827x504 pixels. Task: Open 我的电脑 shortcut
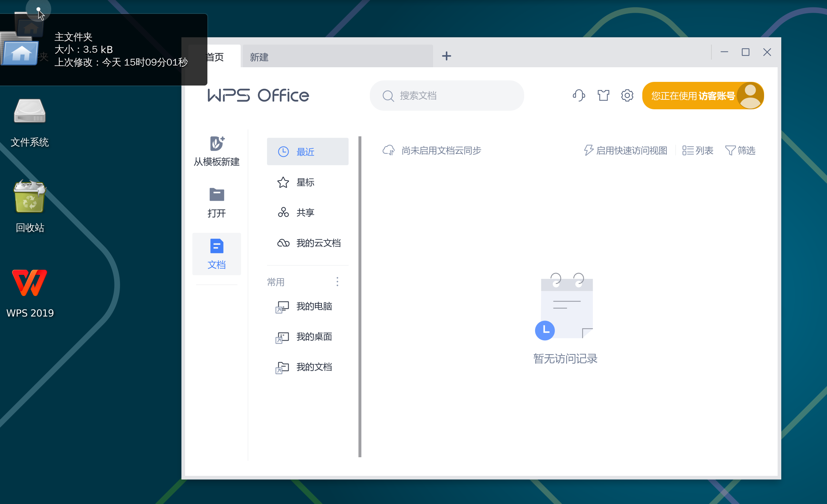tap(308, 306)
